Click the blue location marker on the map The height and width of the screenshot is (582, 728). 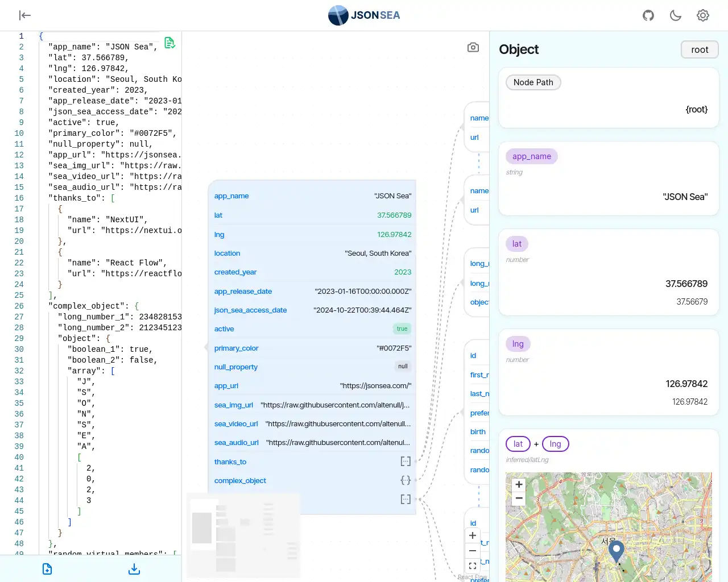tap(616, 551)
